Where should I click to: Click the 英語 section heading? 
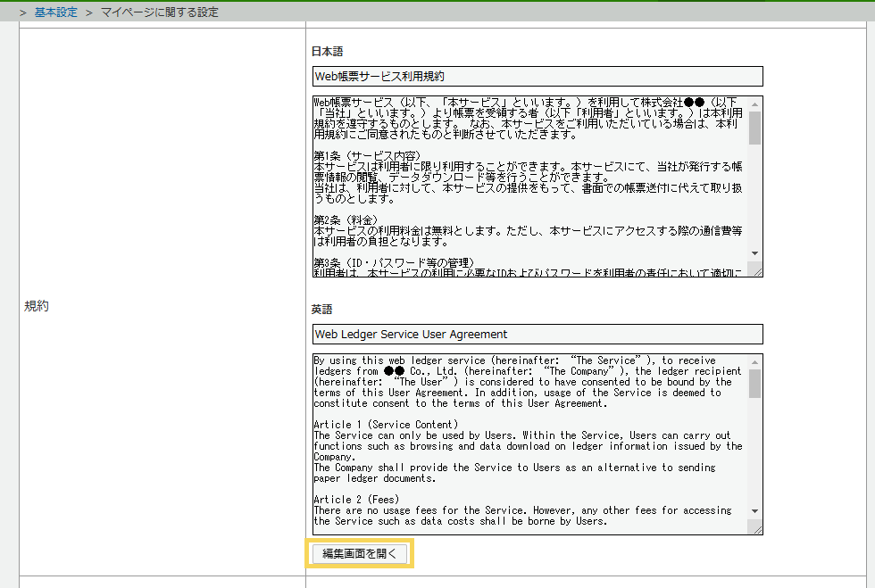(x=321, y=309)
